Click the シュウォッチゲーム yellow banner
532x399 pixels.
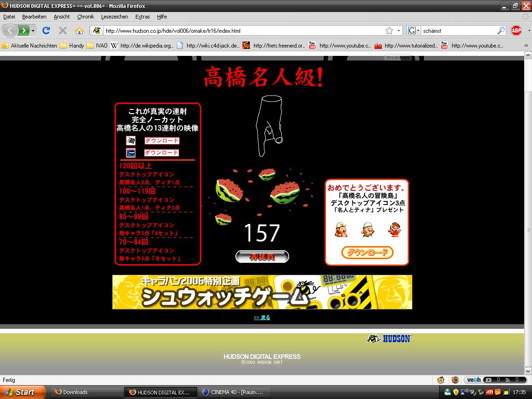[262, 292]
